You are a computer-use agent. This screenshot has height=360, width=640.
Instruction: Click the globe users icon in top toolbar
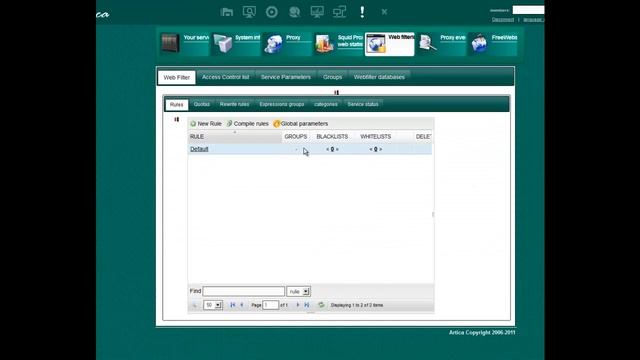pos(294,12)
